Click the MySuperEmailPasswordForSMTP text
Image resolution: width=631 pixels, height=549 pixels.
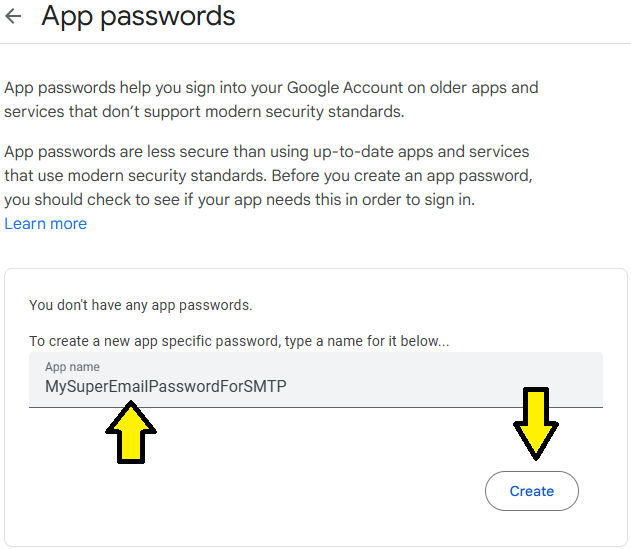(x=165, y=386)
